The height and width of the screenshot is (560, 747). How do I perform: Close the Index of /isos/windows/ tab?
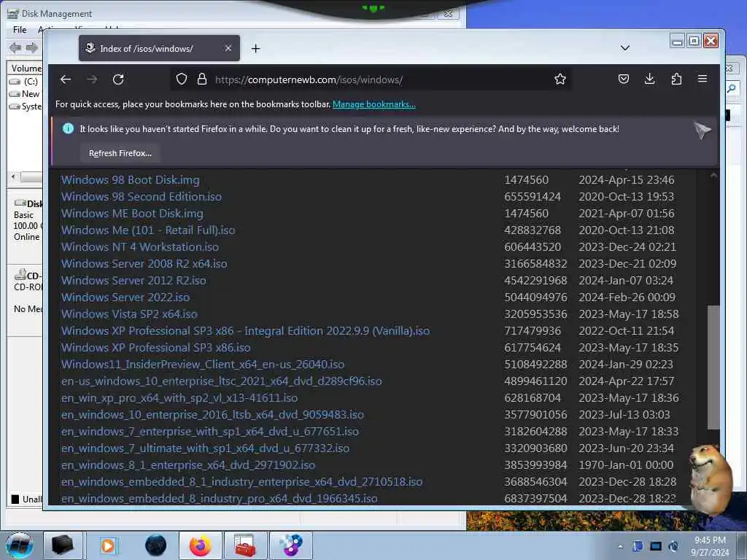coord(228,48)
